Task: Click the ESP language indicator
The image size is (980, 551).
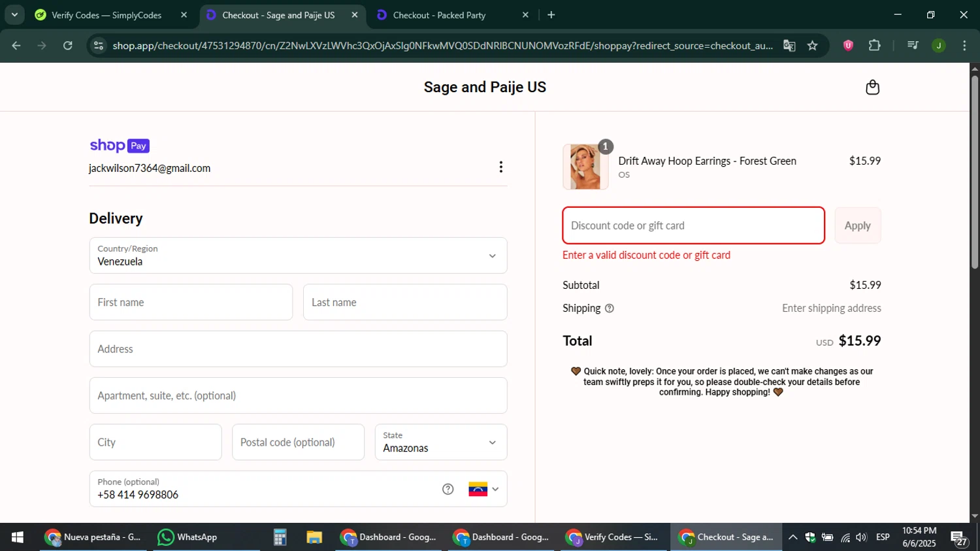Action: tap(883, 537)
